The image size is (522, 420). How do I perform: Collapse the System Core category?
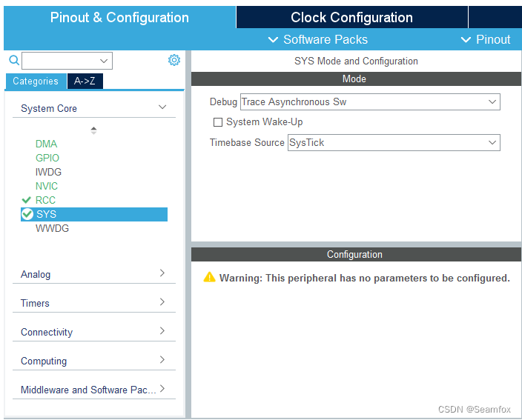[x=94, y=107]
